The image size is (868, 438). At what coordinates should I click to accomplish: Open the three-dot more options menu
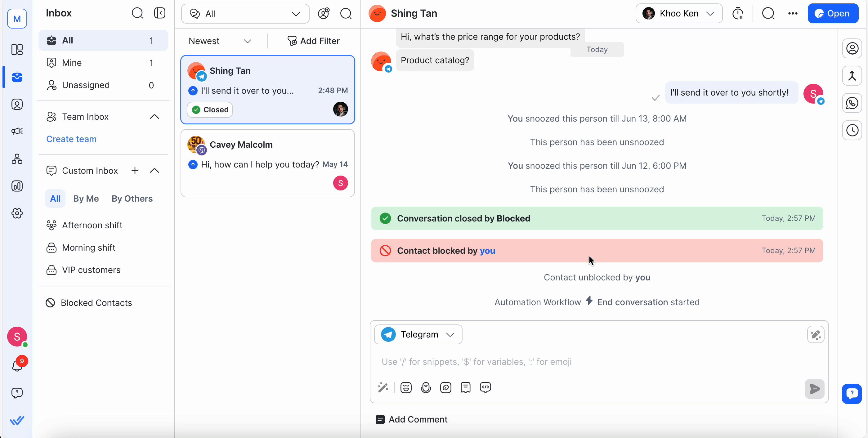click(793, 13)
